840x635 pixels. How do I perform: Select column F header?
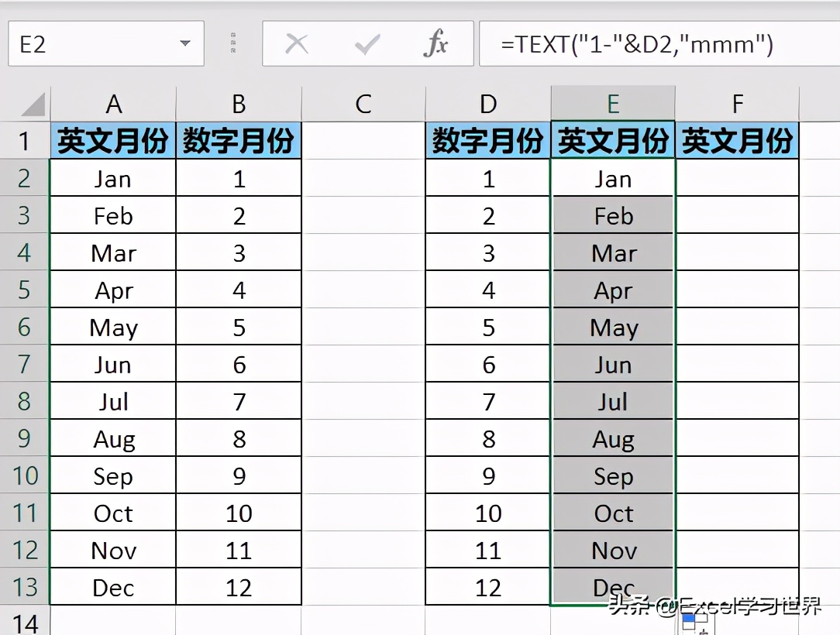737,104
